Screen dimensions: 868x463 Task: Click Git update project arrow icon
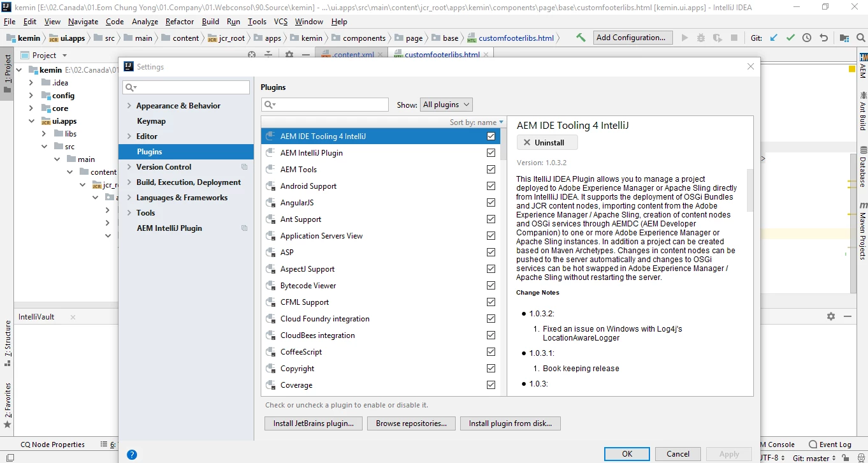point(774,38)
